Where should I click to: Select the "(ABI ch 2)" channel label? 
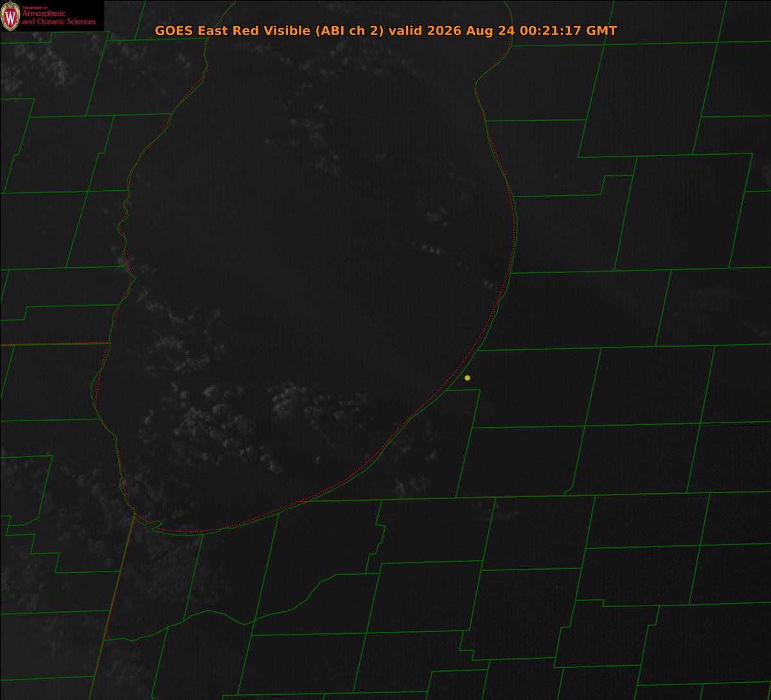[x=349, y=31]
